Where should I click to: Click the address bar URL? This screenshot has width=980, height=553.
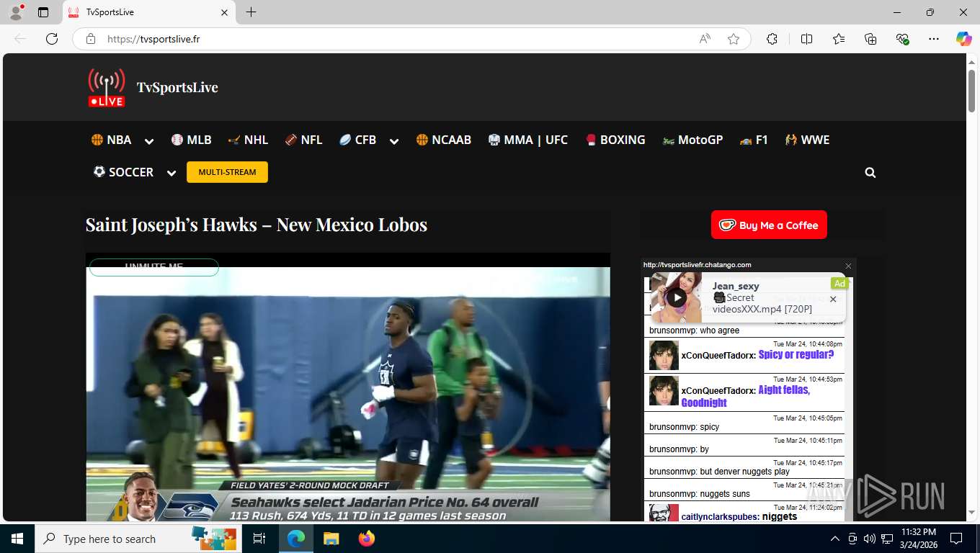coord(153,39)
